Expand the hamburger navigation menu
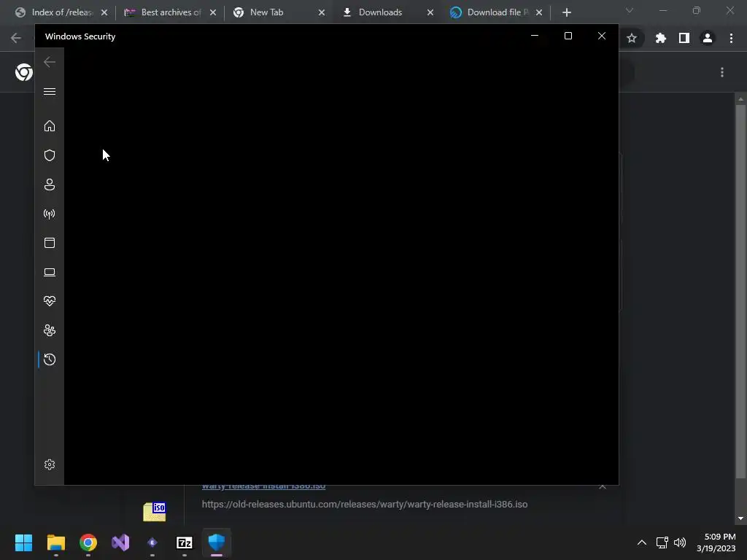The image size is (747, 560). point(50,91)
